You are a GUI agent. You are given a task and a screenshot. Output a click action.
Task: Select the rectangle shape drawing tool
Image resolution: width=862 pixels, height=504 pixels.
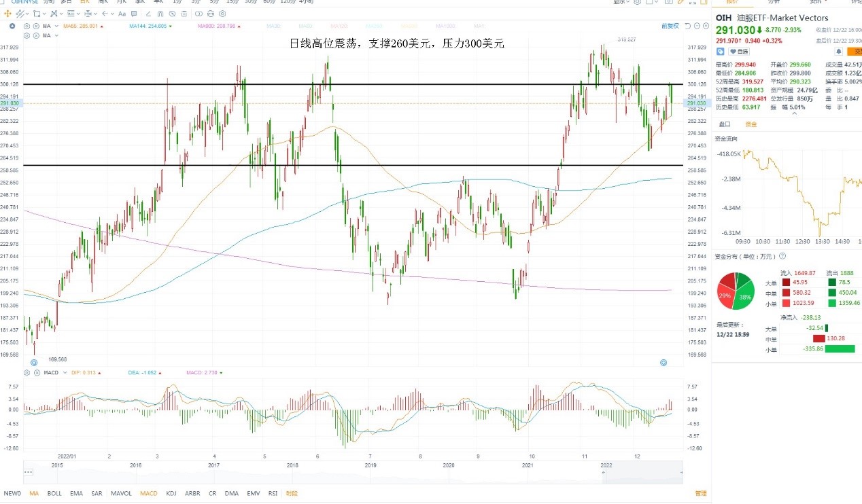(x=37, y=14)
